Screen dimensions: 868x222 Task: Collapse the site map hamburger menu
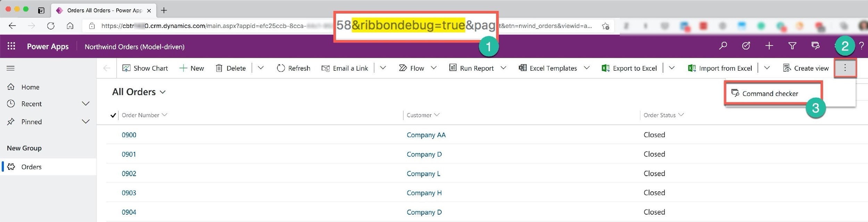(x=11, y=68)
